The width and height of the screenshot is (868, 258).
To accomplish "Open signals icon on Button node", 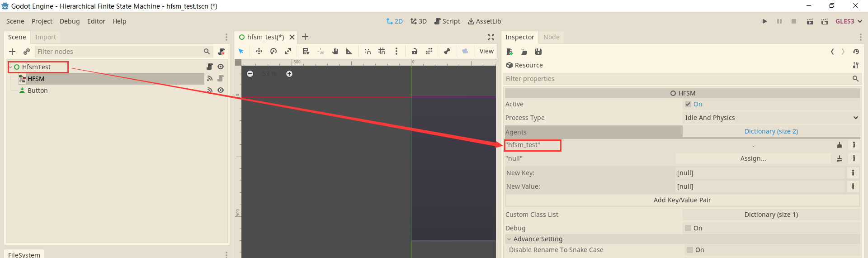I will click(210, 90).
